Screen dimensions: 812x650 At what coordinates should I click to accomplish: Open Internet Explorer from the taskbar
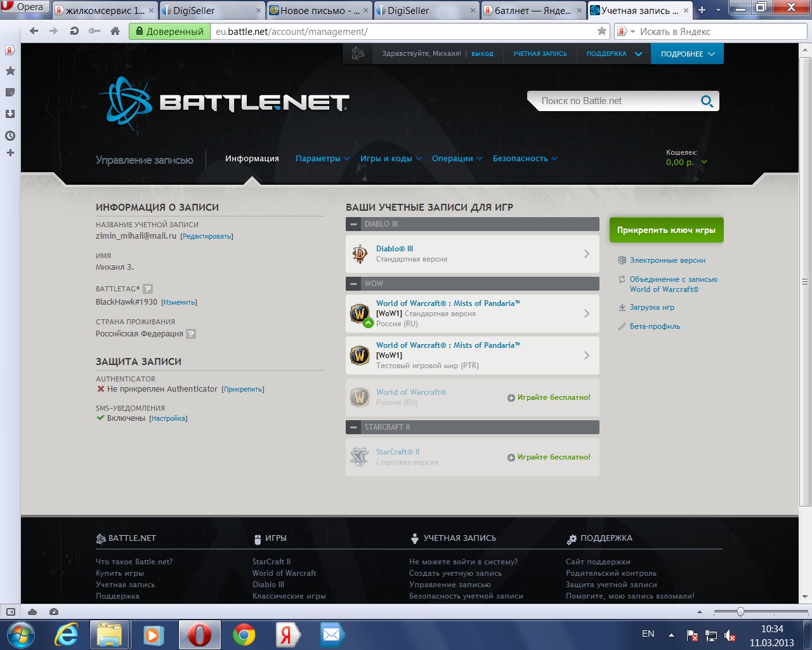pos(67,635)
